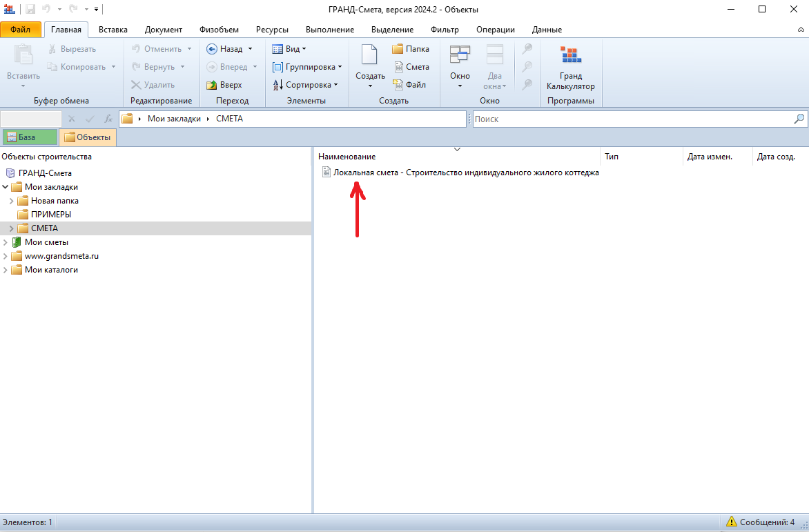This screenshot has width=809, height=532.
Task: Click СМЕТА in the address path
Action: tap(229, 119)
